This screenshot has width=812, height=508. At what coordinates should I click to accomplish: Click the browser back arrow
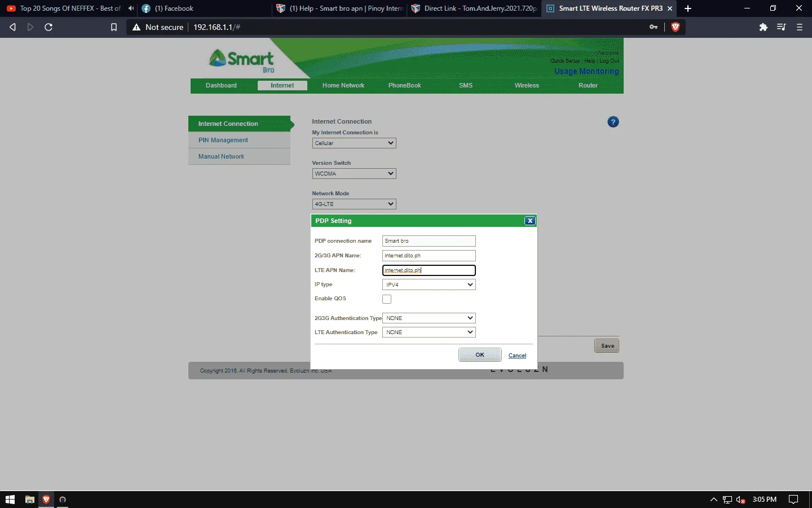click(x=12, y=27)
